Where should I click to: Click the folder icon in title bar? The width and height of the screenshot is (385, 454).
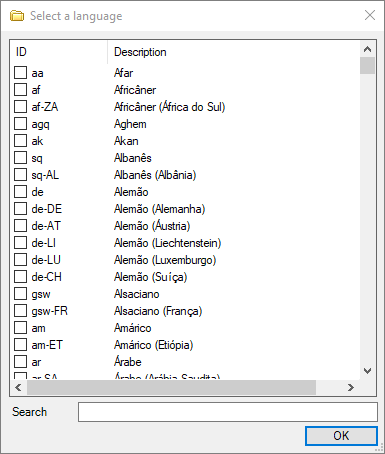coord(17,16)
